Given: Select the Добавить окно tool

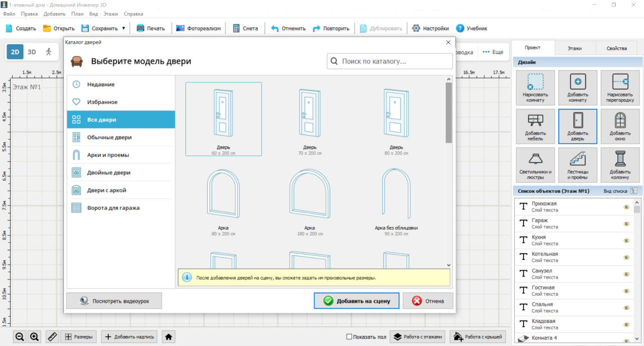Looking at the screenshot, I should coord(620,126).
